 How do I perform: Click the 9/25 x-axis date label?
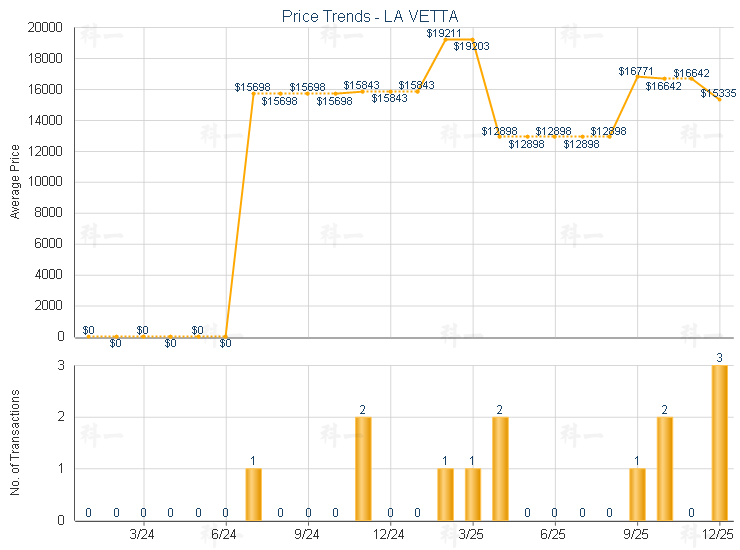pyautogui.click(x=636, y=535)
